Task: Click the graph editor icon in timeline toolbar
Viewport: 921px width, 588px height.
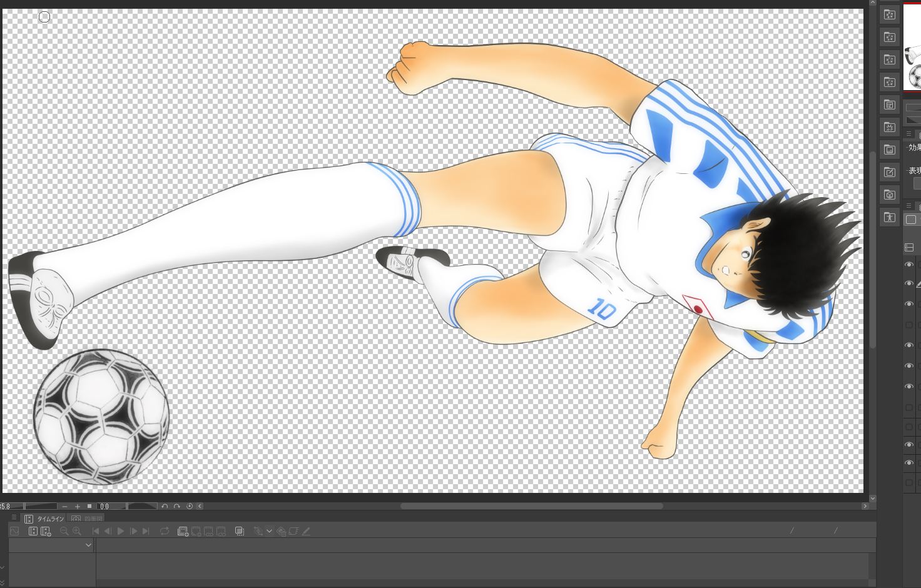Action: pos(14,531)
